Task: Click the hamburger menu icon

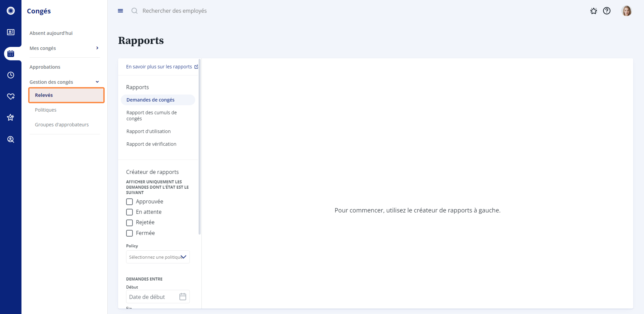Action: pos(120,11)
